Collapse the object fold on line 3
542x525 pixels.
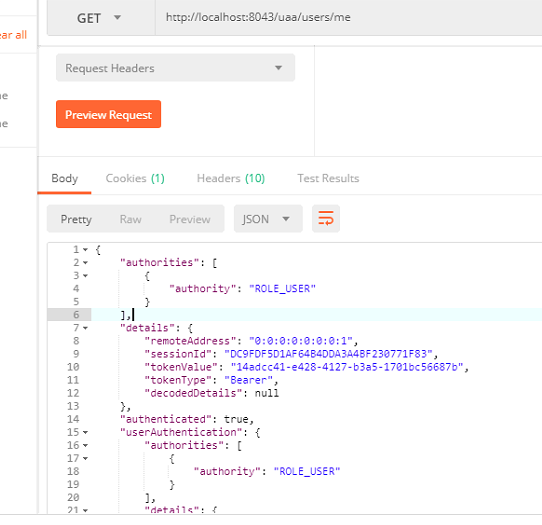(85, 276)
